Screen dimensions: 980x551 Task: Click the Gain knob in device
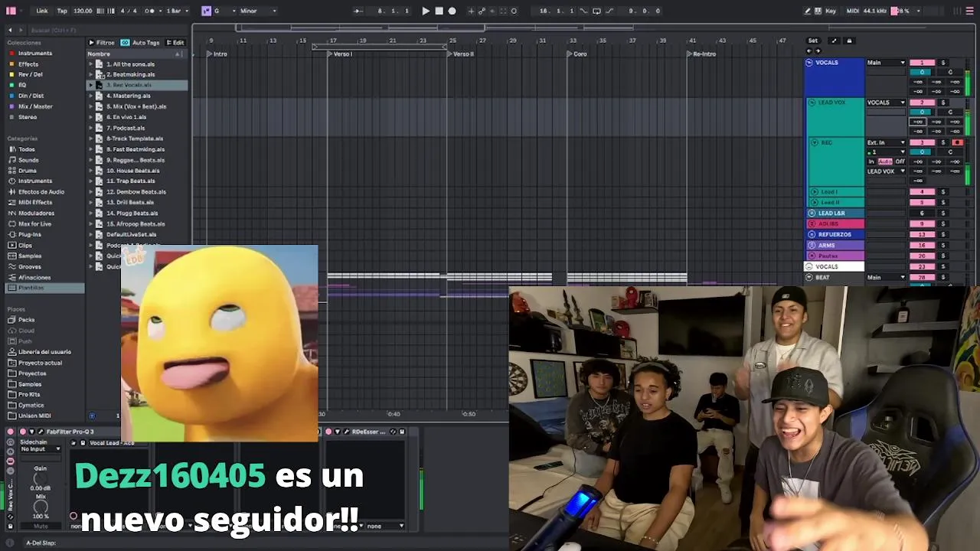click(x=41, y=479)
